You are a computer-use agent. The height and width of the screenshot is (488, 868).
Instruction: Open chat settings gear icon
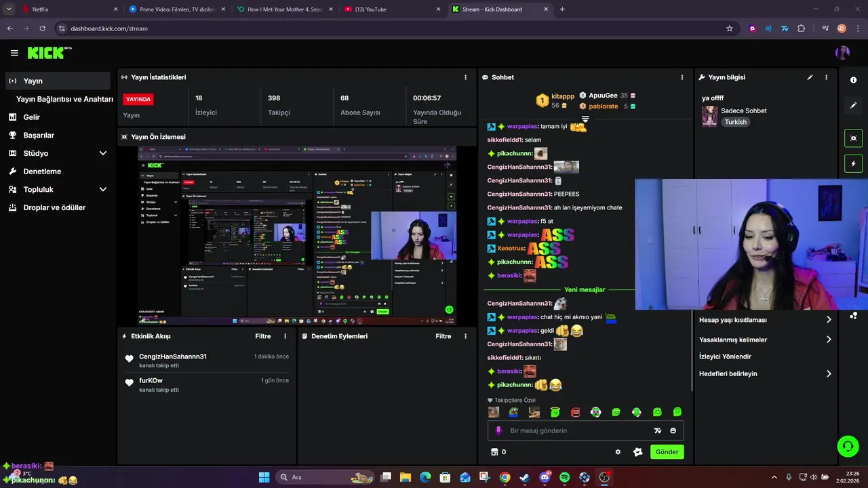tap(618, 452)
